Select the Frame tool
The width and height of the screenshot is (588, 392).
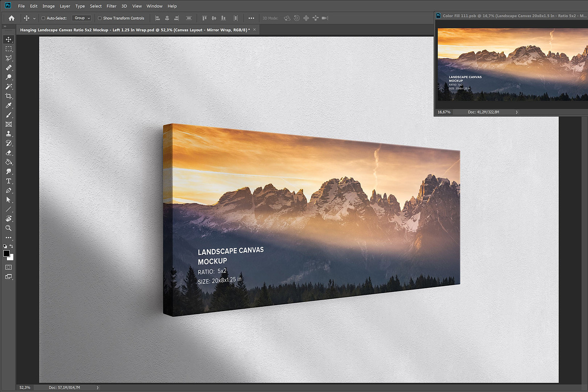click(x=8, y=124)
